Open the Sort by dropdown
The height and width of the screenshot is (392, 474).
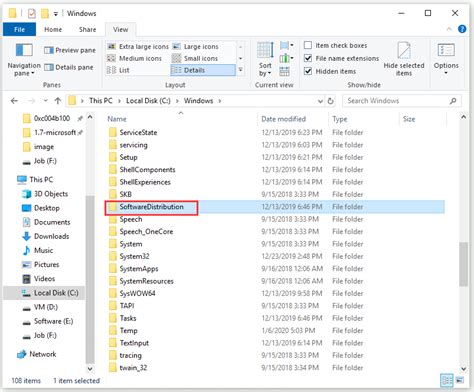[x=265, y=60]
